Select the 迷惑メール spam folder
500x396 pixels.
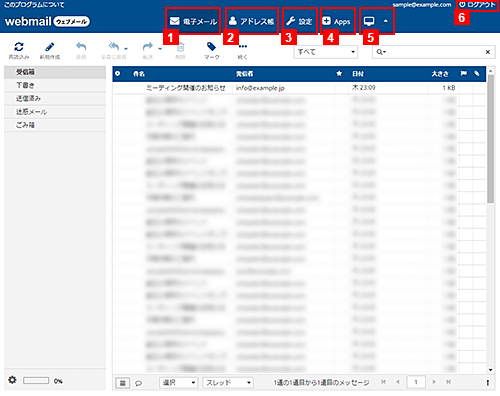55,112
